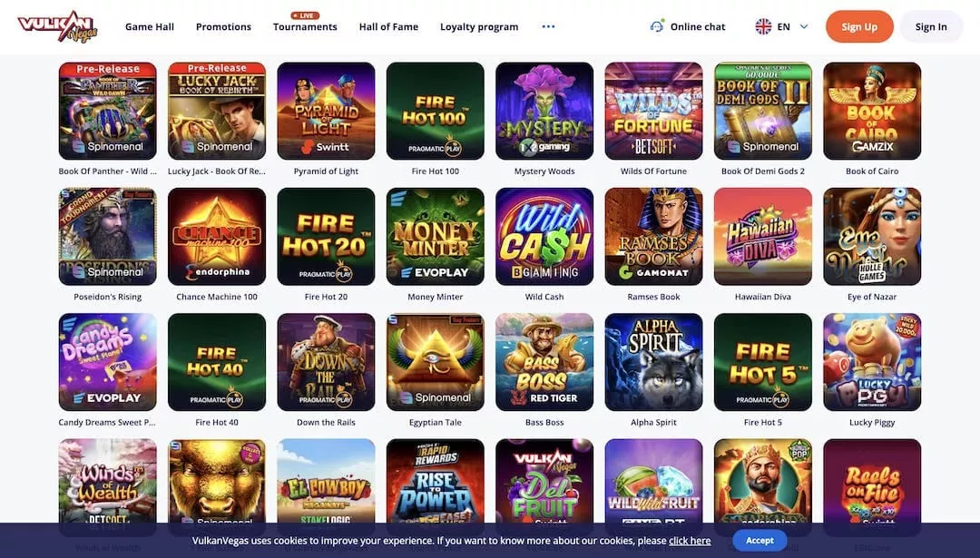This screenshot has height=558, width=980.
Task: Click the Hawaiian Diva game title
Action: coord(762,297)
